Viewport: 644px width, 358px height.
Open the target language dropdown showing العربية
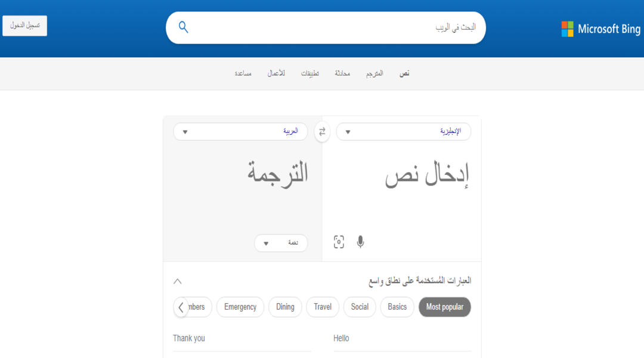[240, 131]
